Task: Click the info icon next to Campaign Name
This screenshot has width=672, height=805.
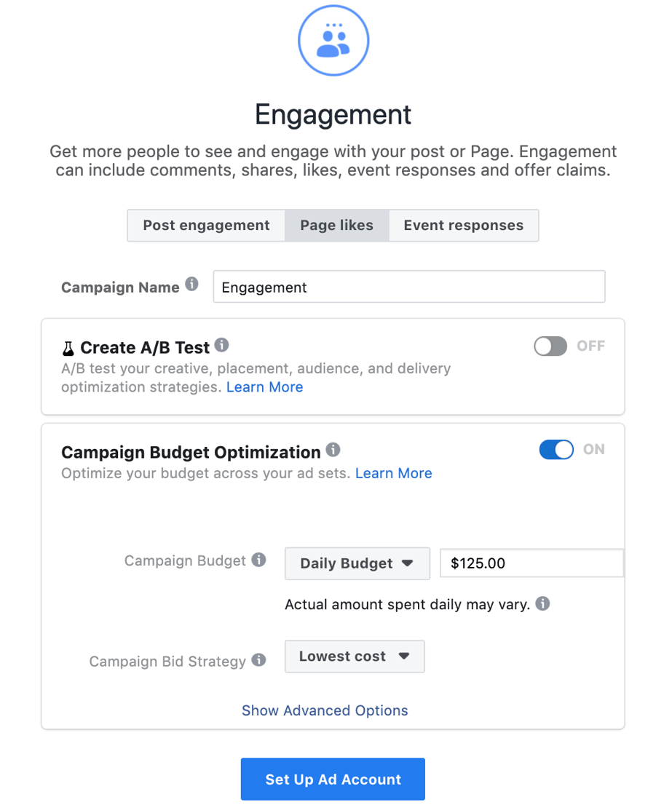Action: click(x=191, y=282)
